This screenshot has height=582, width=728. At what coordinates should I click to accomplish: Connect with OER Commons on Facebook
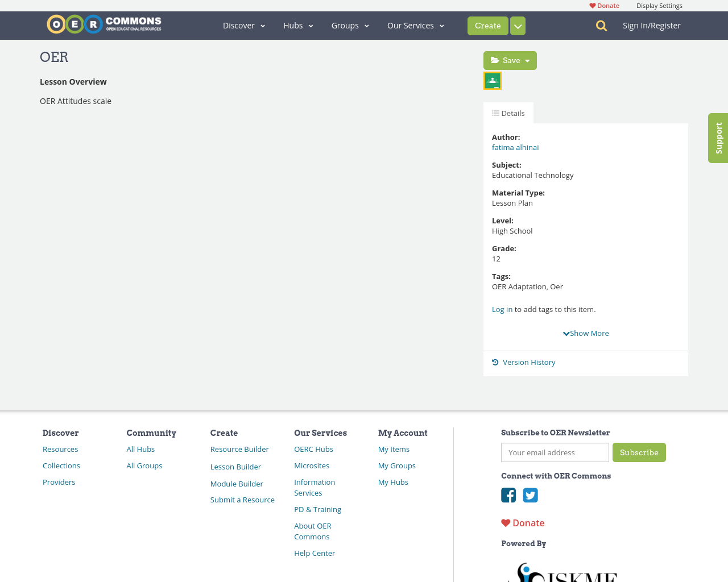click(x=508, y=495)
